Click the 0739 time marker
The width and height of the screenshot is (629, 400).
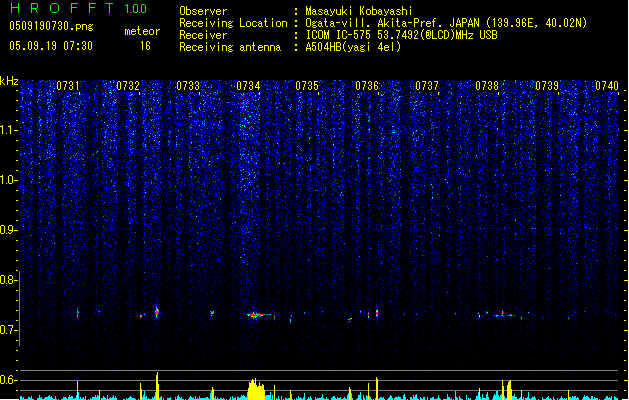(547, 86)
